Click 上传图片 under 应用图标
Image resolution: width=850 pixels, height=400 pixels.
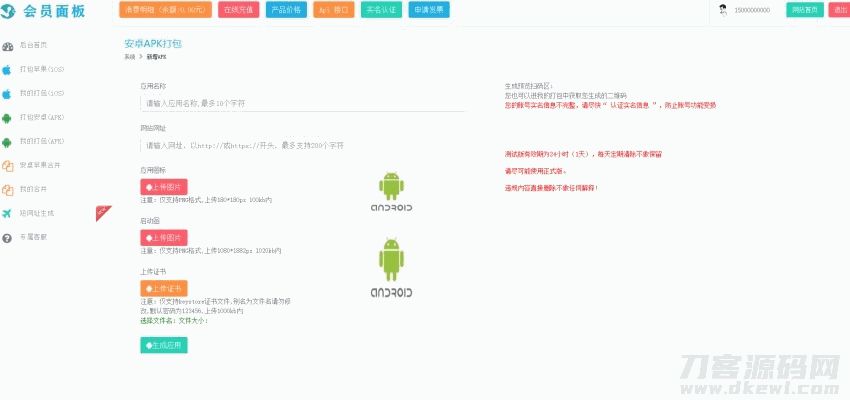coord(164,187)
